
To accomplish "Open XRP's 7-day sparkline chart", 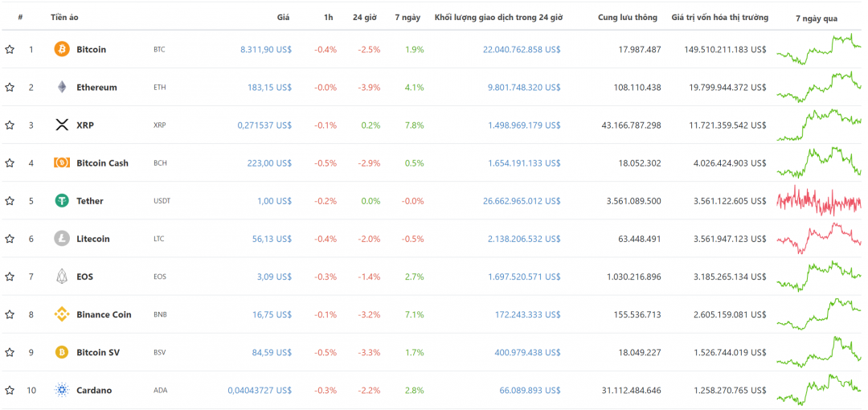I will [x=819, y=125].
